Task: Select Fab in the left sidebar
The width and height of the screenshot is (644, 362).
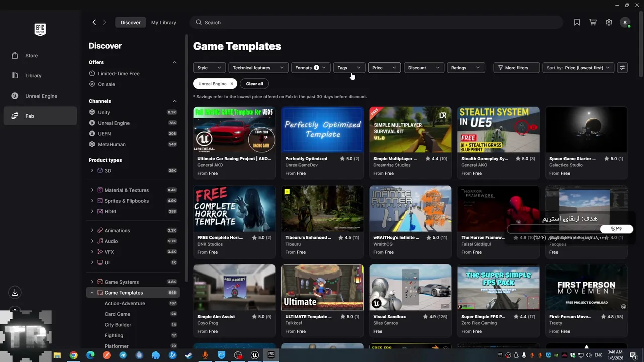Action: [40, 116]
